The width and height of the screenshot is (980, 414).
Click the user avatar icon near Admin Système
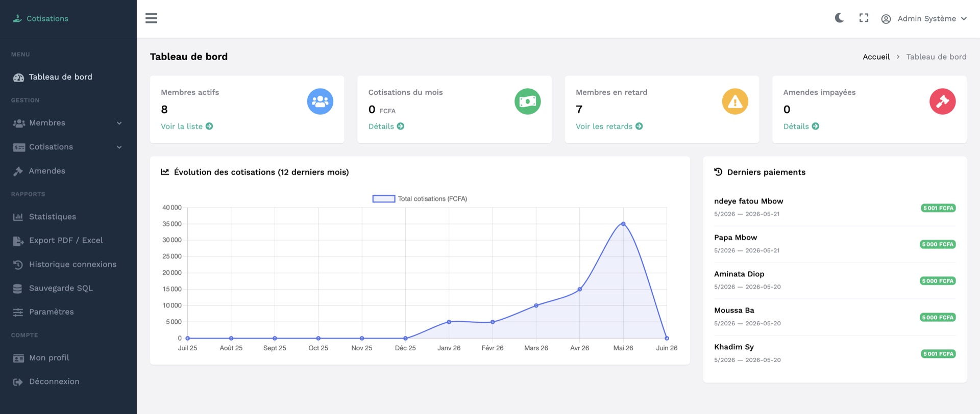[x=886, y=19]
